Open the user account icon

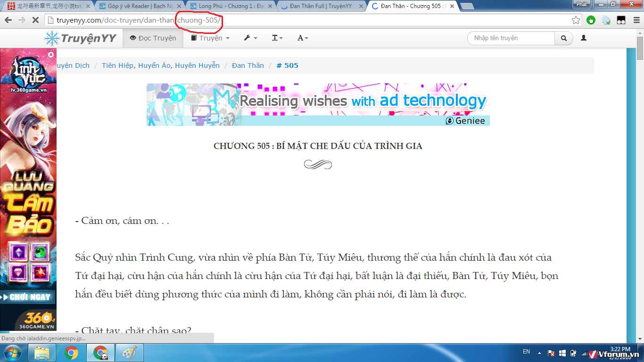[x=584, y=38]
